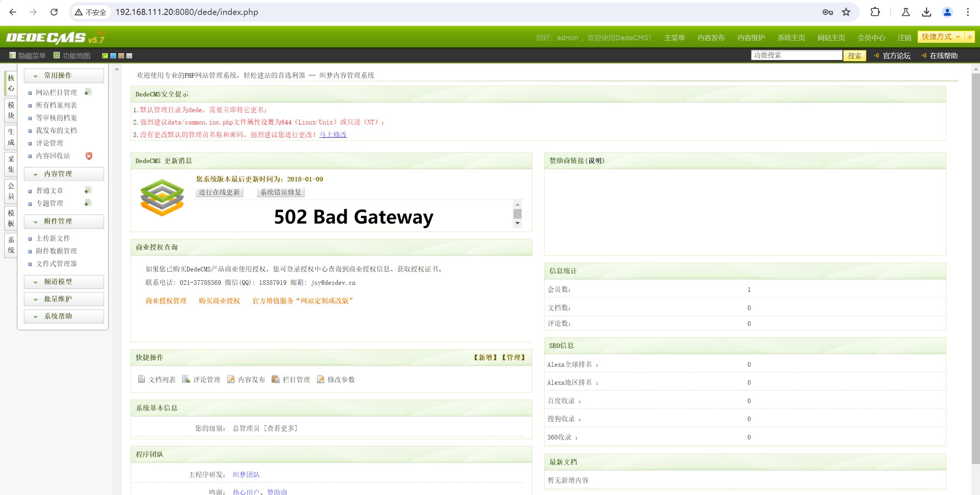Bookmark this page with the star icon
This screenshot has height=495, width=980.
pos(846,12)
